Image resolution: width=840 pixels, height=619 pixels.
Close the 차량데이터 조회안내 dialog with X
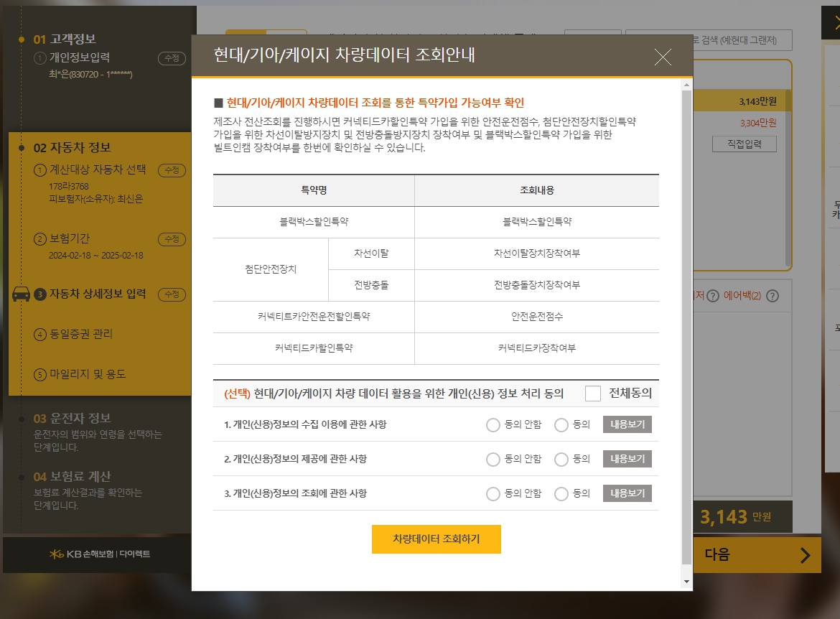[663, 57]
